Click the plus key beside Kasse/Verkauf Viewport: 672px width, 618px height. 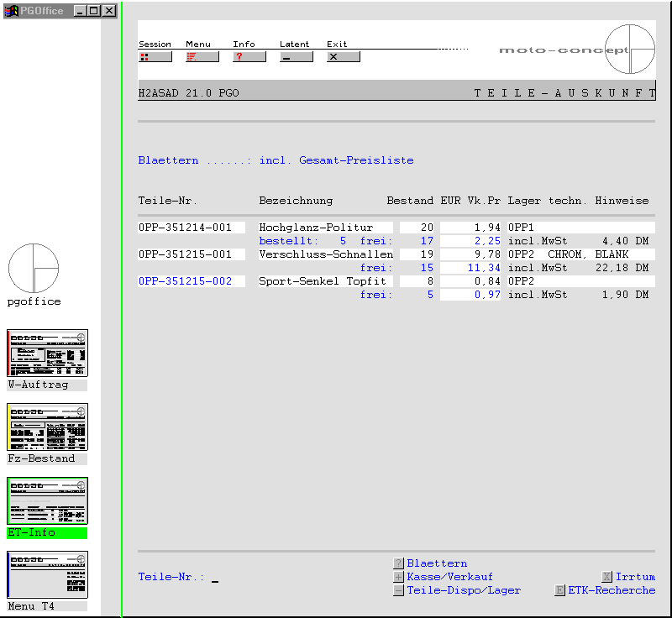coord(398,577)
